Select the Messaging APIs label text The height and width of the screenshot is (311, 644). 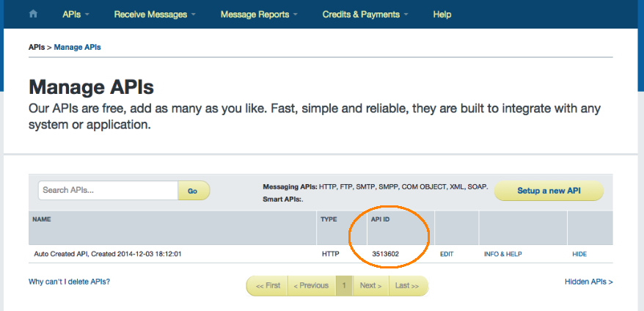point(290,186)
